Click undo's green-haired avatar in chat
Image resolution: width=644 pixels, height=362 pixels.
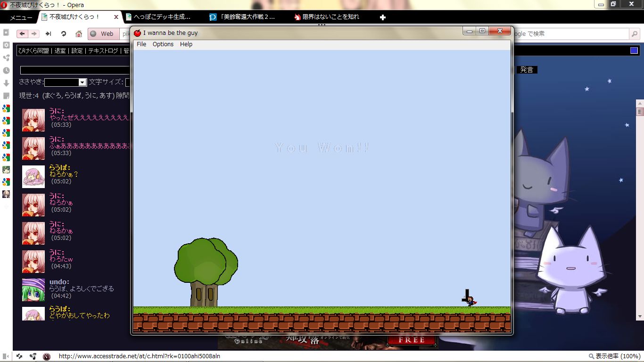point(33,290)
